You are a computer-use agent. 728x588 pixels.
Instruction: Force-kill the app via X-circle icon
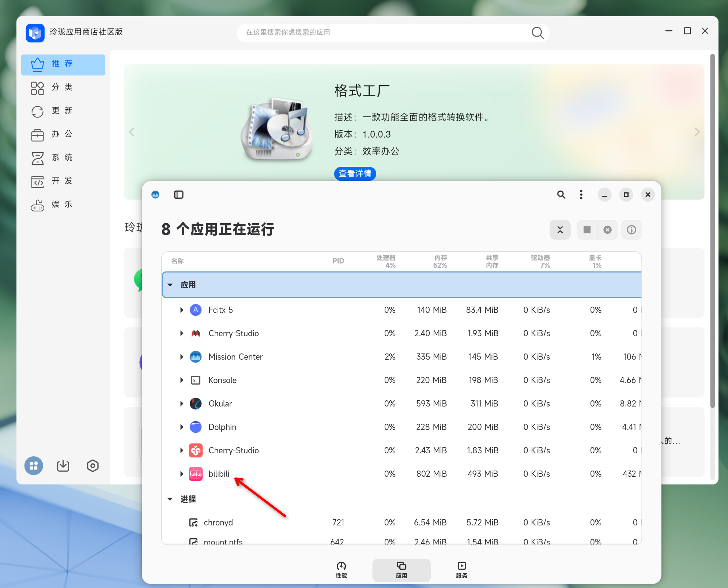608,230
